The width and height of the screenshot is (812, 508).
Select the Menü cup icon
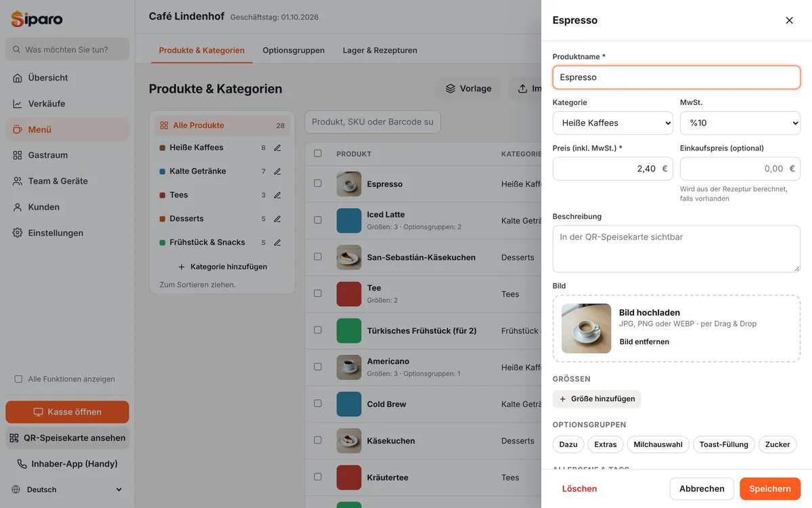[18, 129]
